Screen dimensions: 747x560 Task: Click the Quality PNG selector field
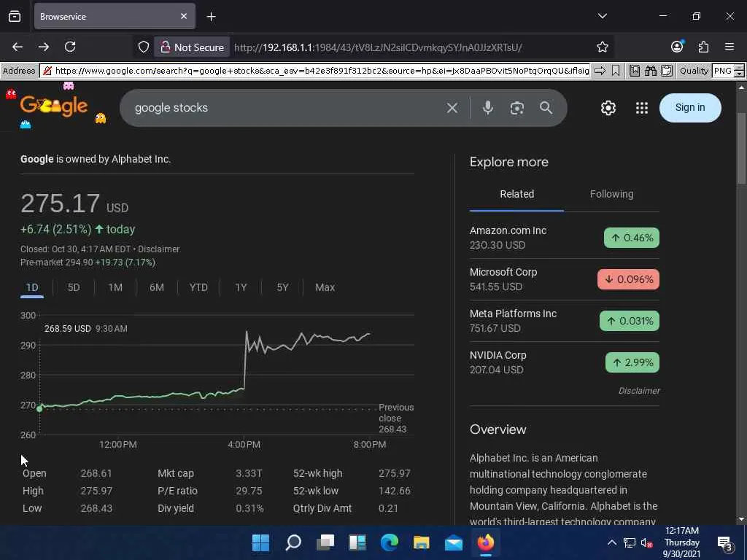pos(722,71)
